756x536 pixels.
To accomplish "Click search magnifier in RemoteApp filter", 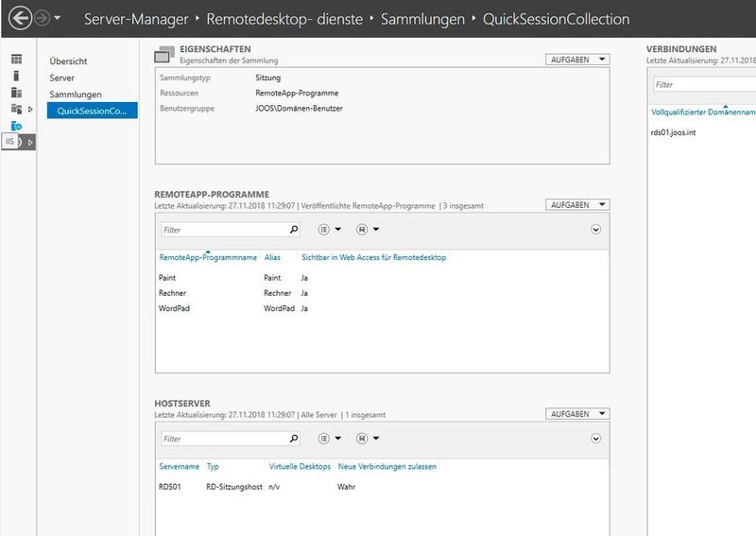I will [294, 230].
